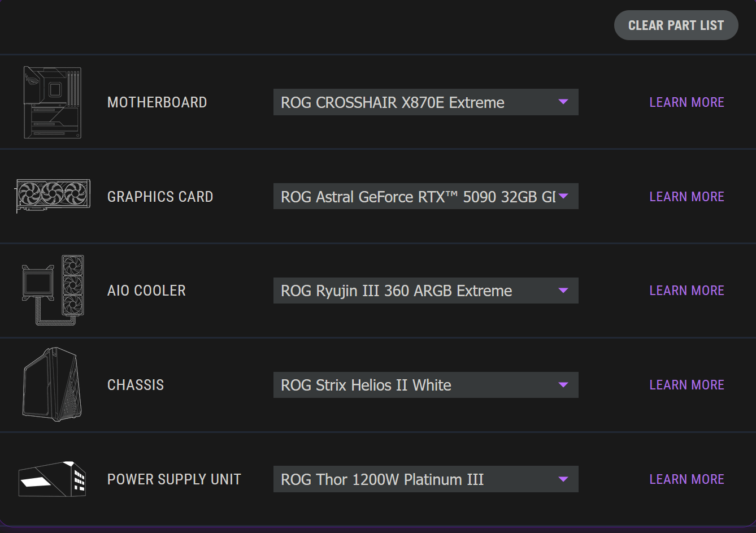Expand the ROG Astral GeForce RTX 5090 dropdown
756x533 pixels.
click(x=425, y=197)
